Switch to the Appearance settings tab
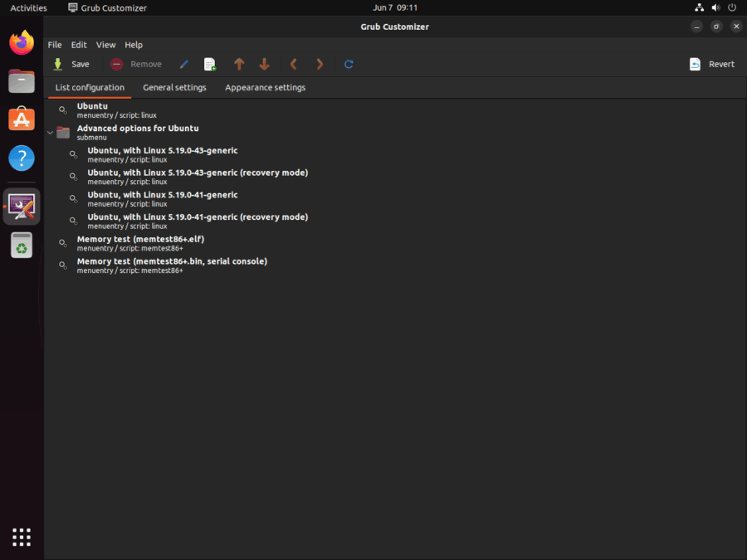 coord(265,87)
